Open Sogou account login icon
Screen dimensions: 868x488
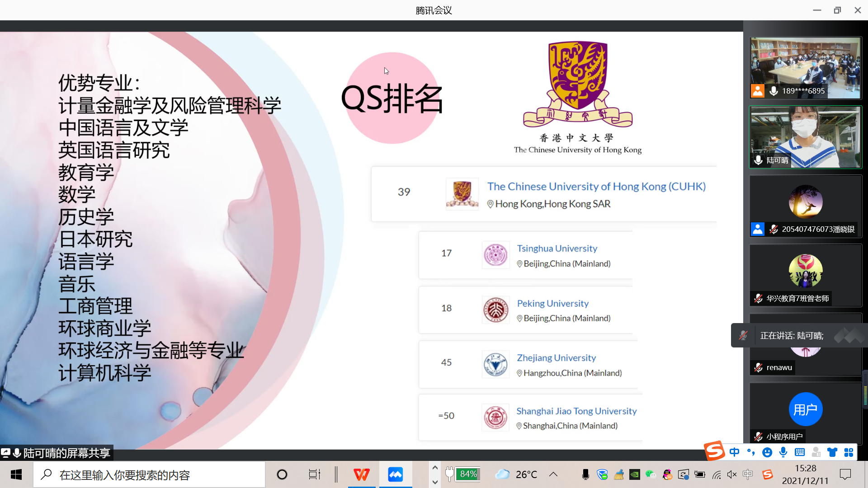816,452
